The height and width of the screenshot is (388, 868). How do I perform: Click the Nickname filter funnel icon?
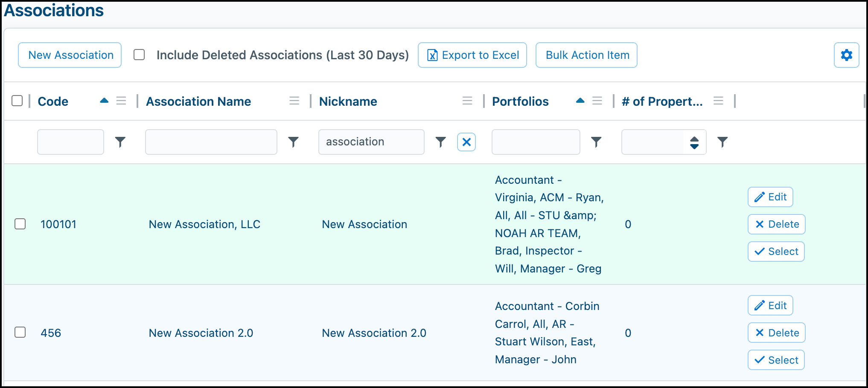click(440, 142)
